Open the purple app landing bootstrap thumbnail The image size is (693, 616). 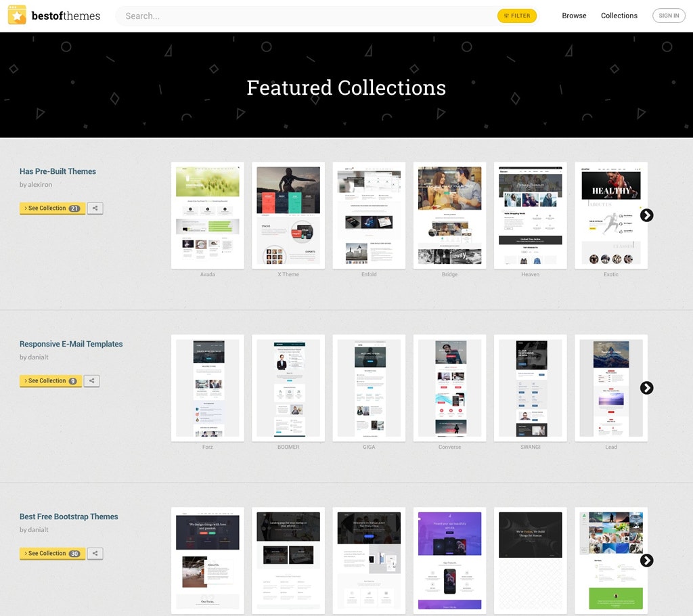pyautogui.click(x=449, y=560)
